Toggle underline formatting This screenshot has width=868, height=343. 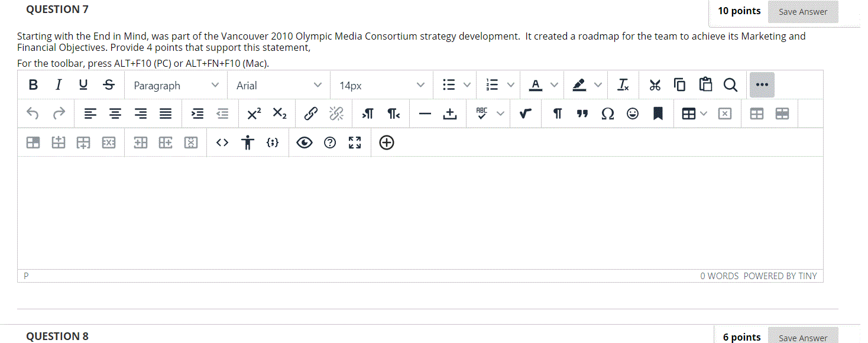(83, 85)
